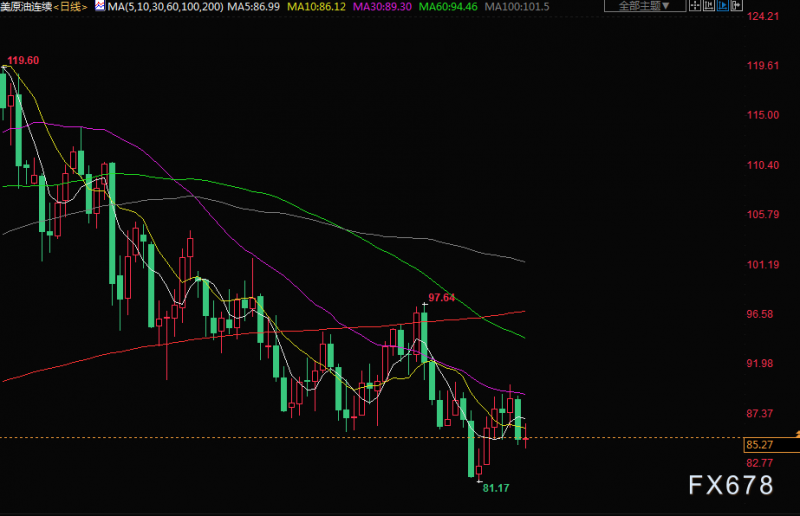Select the yellow MA10:86.12 legend label
This screenshot has width=800, height=516.
click(x=316, y=7)
